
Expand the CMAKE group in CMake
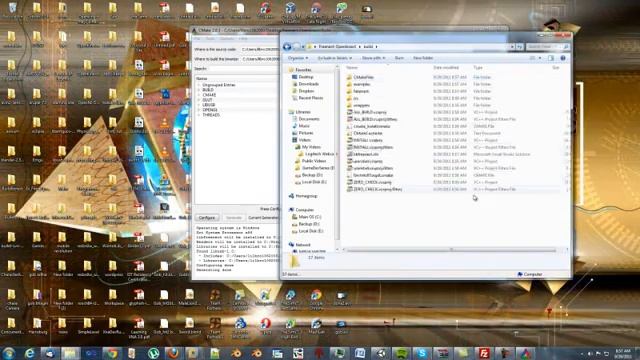[x=199, y=95]
